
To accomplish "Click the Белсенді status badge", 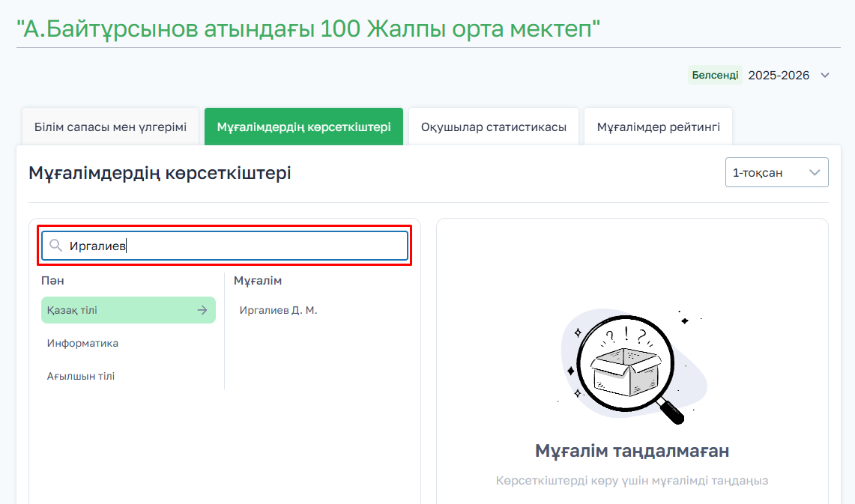I will click(714, 75).
